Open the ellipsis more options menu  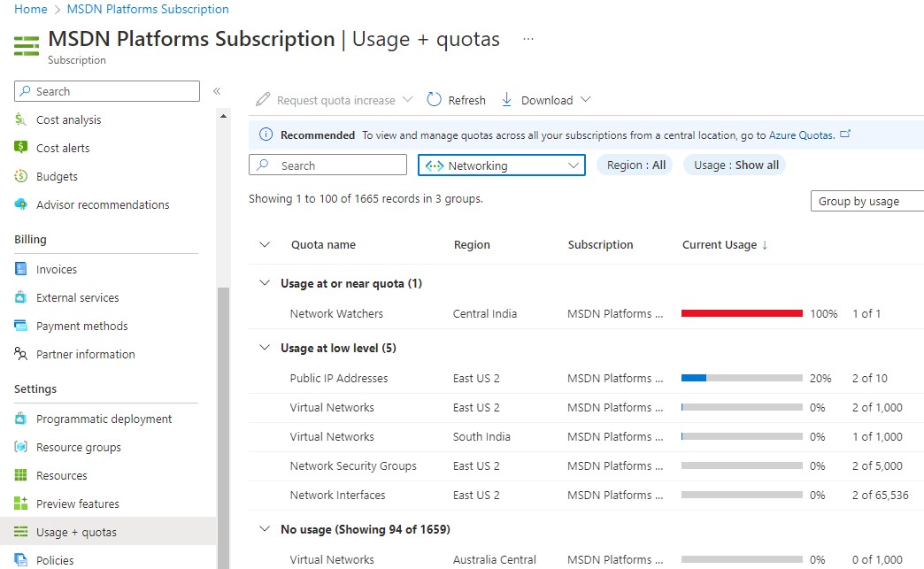click(x=528, y=39)
